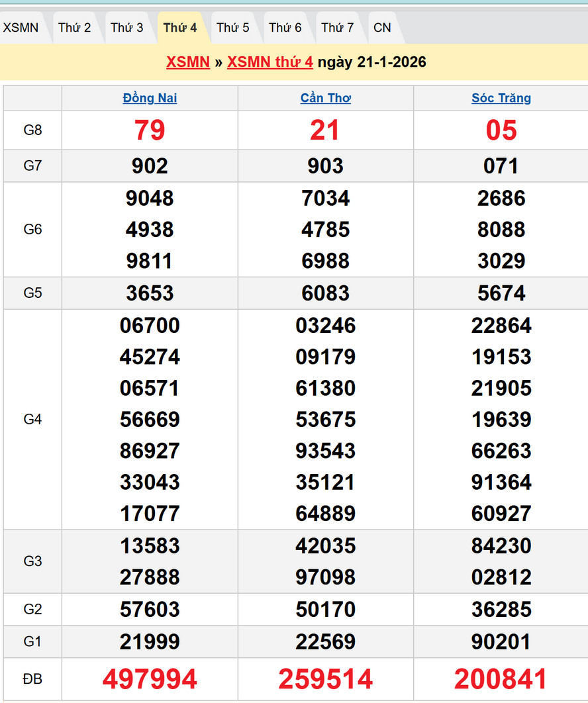Go to the Thứ 5 tab
588x703 pixels.
pos(233,28)
